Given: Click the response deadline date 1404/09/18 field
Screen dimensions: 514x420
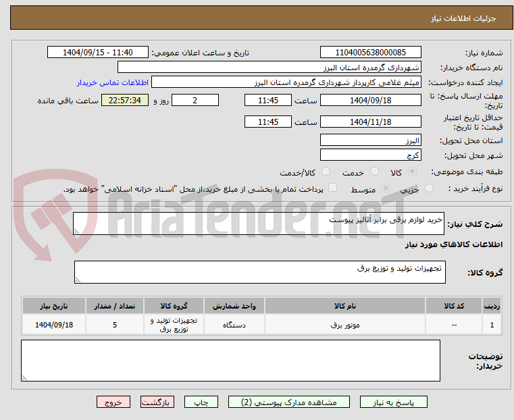Looking at the screenshot, I should coord(370,100).
